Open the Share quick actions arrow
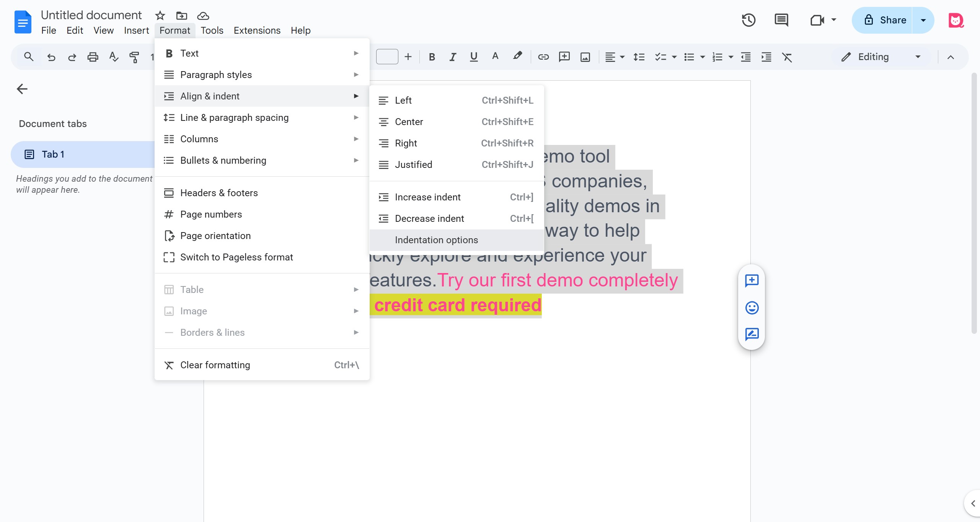Viewport: 980px width, 522px height. 923,20
